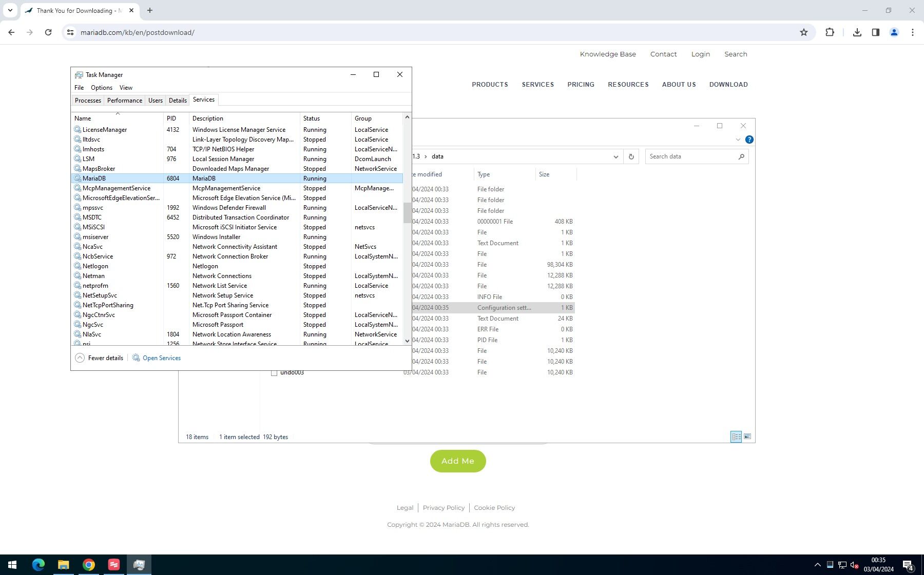Screen dimensions: 924x575
Task: Open the notification center icon
Action: (x=908, y=565)
